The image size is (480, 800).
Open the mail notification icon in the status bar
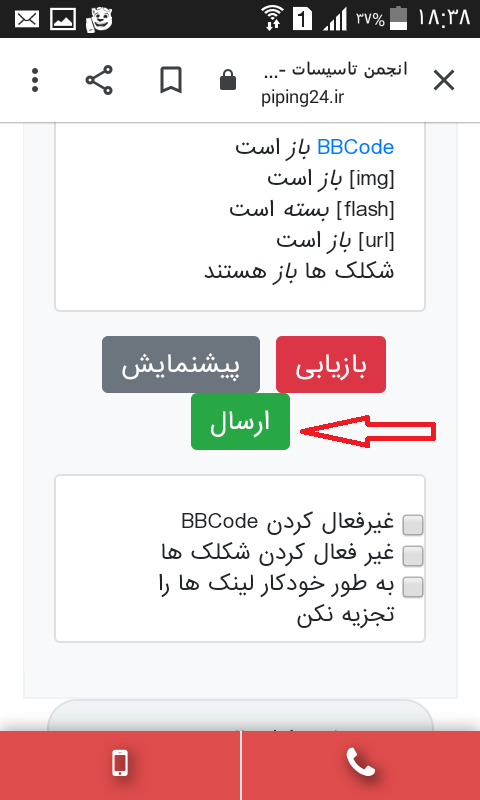tap(27, 19)
